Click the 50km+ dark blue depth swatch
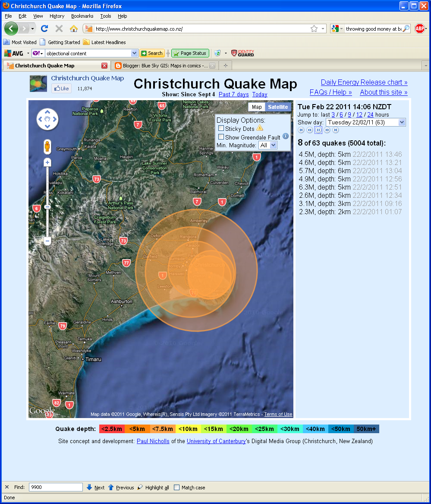 click(x=366, y=429)
